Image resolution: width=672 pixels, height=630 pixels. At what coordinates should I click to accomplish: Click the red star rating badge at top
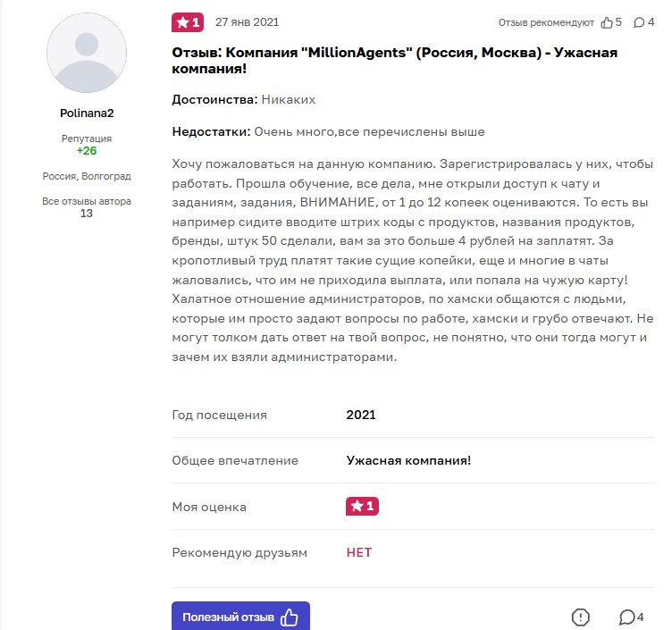(x=188, y=22)
